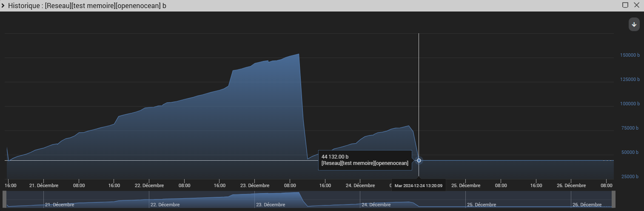
Task: Click the 22. Décembre x-axis label
Action: (x=149, y=185)
